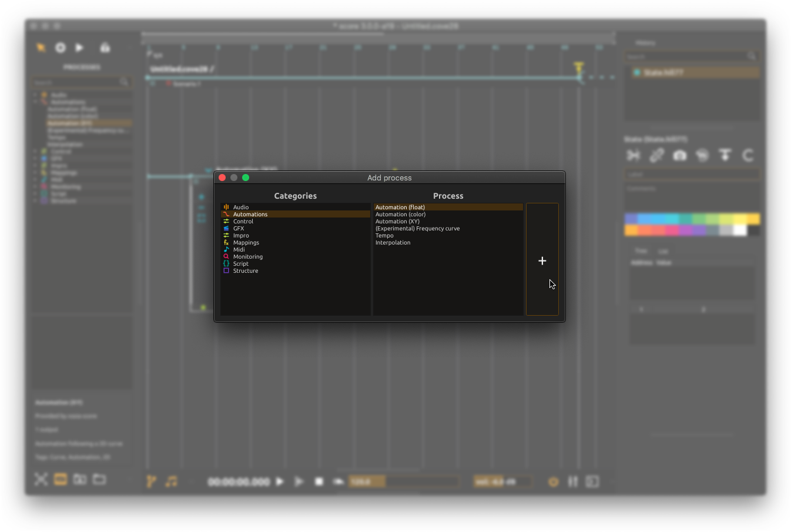Click the orange music notes icon in transport
This screenshot has height=532, width=791.
tap(171, 481)
